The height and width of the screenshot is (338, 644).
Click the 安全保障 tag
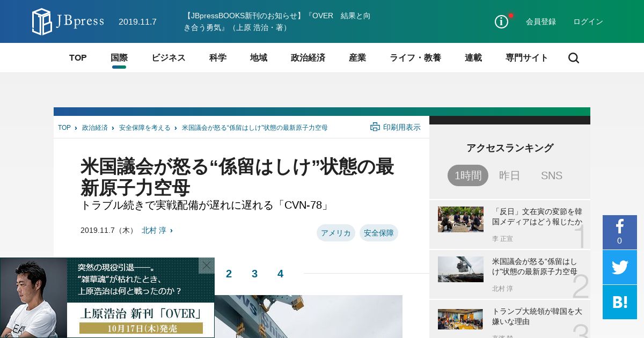pyautogui.click(x=379, y=233)
